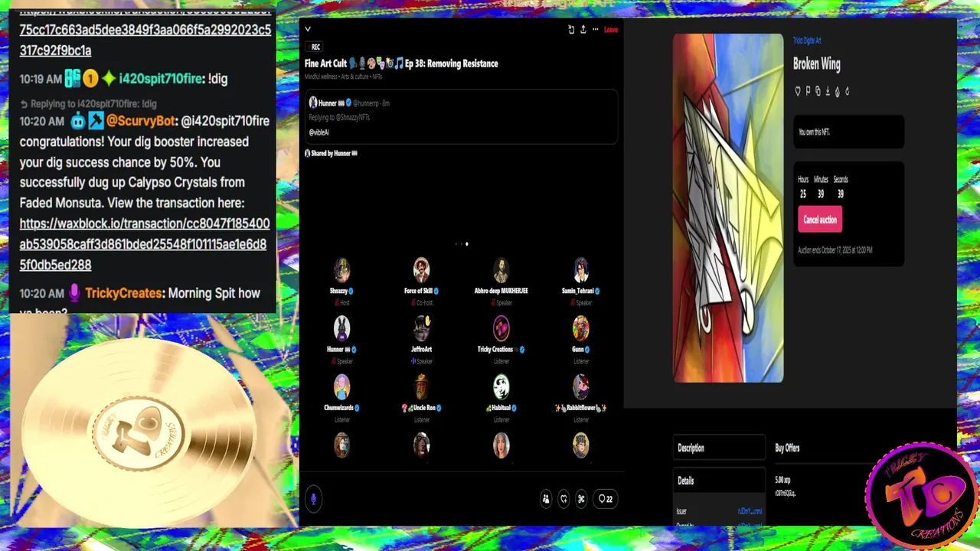Open Chumwizards listener avatar
Image resolution: width=980 pixels, height=551 pixels.
pos(341,387)
